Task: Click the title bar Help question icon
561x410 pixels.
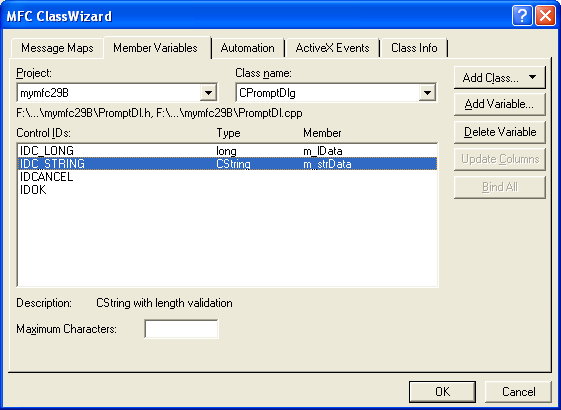Action: (522, 16)
